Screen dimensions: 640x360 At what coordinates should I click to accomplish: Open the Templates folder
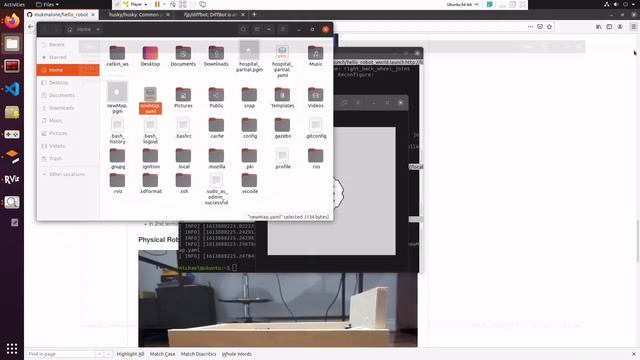pos(282,98)
